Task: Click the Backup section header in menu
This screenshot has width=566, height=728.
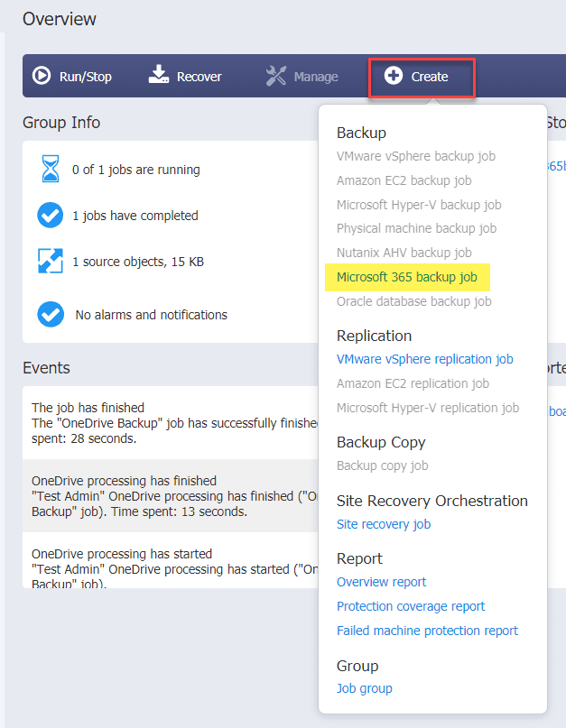Action: point(361,133)
